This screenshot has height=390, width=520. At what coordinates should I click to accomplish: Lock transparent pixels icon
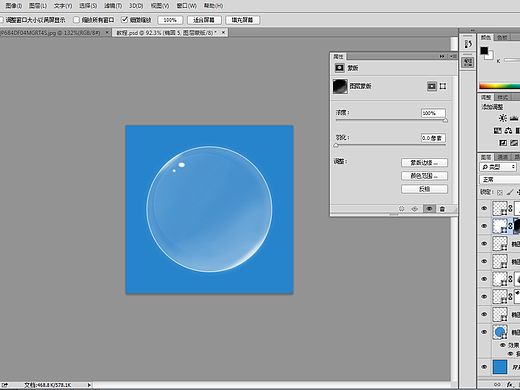pos(500,192)
